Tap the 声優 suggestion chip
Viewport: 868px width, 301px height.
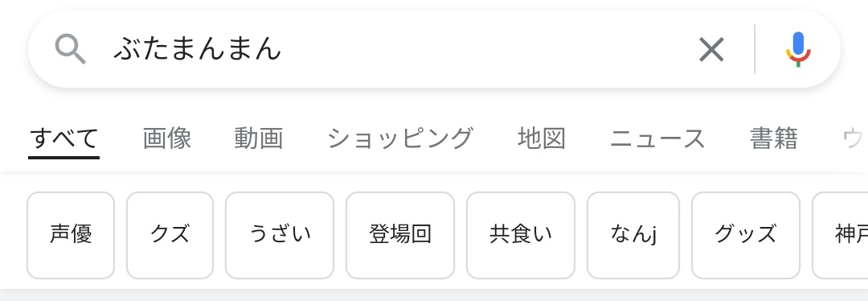71,235
